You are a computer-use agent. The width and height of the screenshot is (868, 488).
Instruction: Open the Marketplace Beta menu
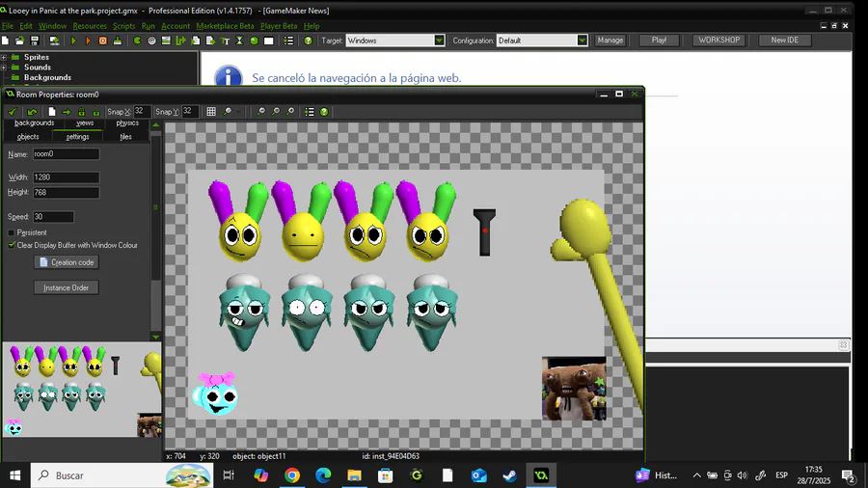pyautogui.click(x=225, y=26)
